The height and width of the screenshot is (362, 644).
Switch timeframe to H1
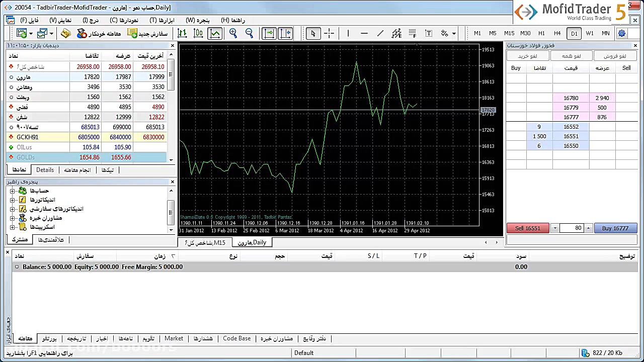tap(541, 33)
